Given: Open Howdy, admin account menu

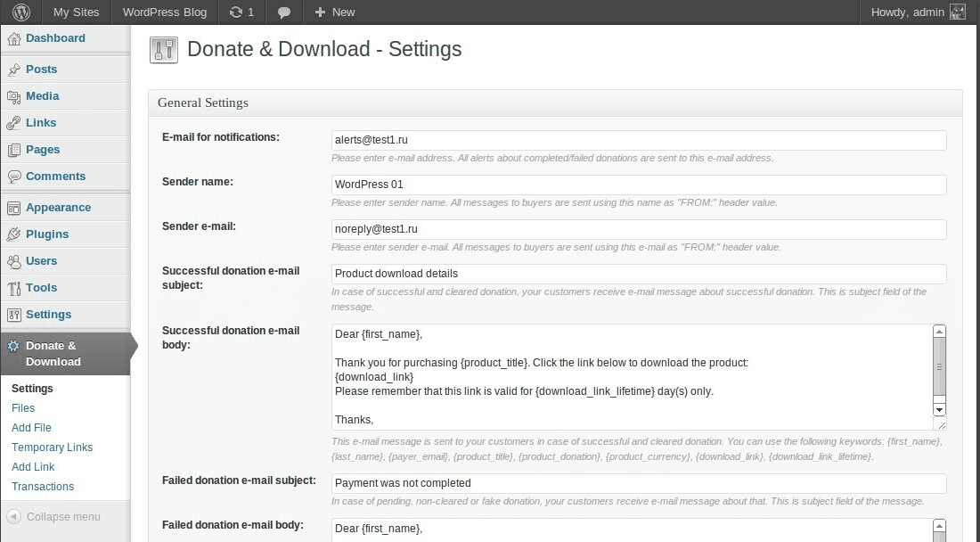Looking at the screenshot, I should pyautogui.click(x=907, y=12).
